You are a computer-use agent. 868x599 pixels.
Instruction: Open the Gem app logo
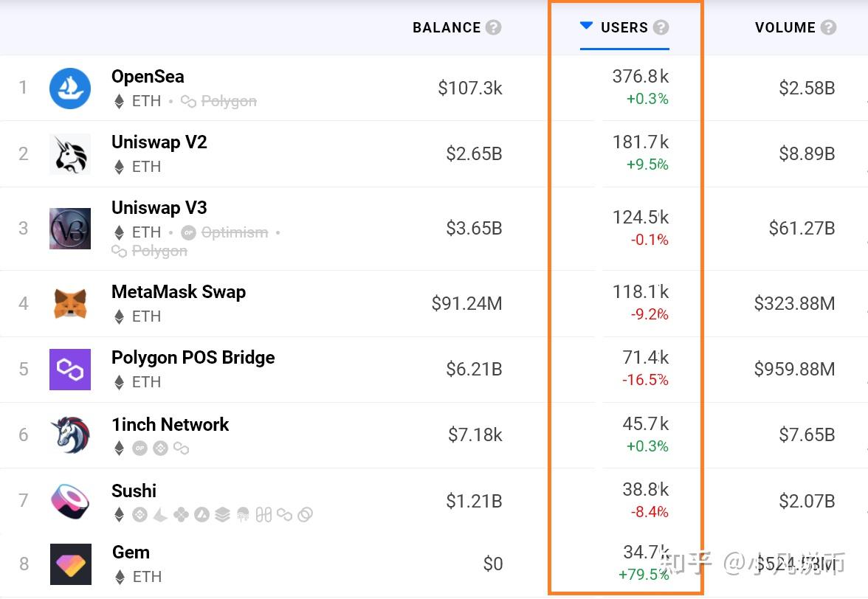pos(70,563)
